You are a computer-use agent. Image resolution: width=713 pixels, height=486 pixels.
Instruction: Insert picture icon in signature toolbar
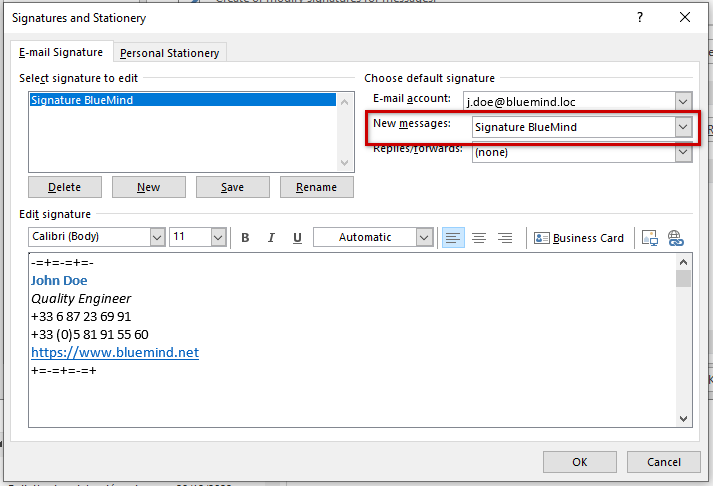[650, 238]
